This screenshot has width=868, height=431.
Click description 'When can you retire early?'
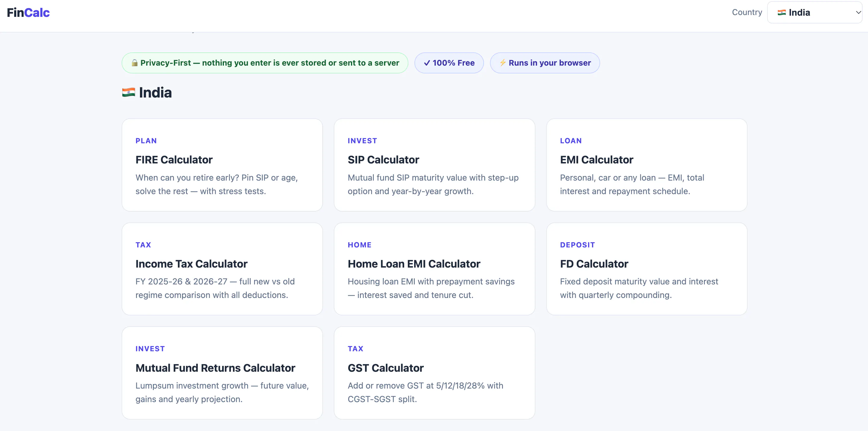click(x=187, y=178)
